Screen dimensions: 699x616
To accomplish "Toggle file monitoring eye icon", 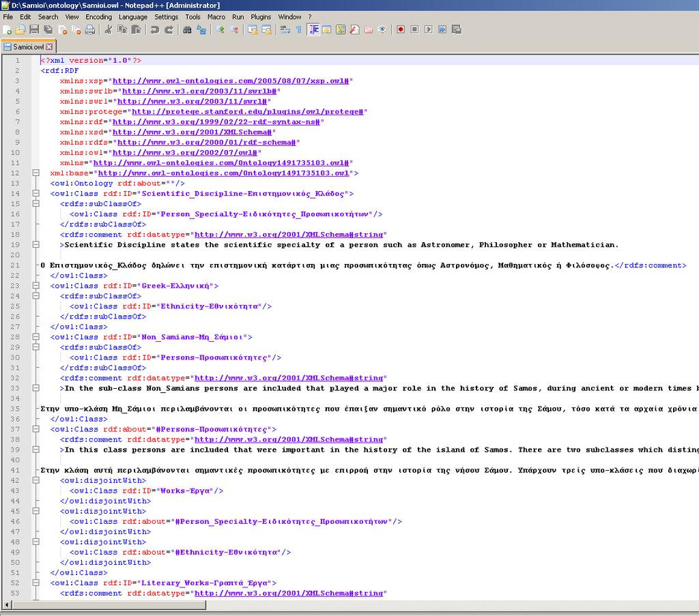I will 382,30.
